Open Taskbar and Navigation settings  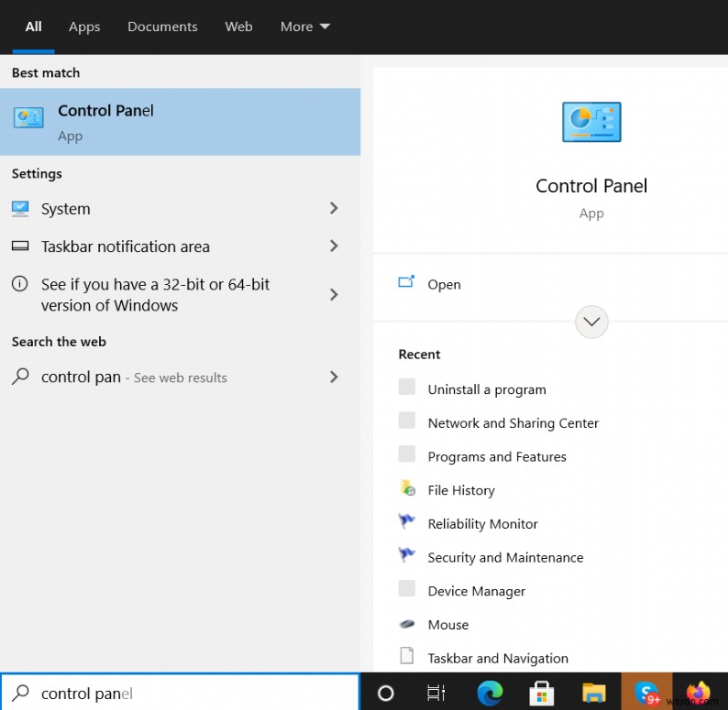[x=498, y=657]
